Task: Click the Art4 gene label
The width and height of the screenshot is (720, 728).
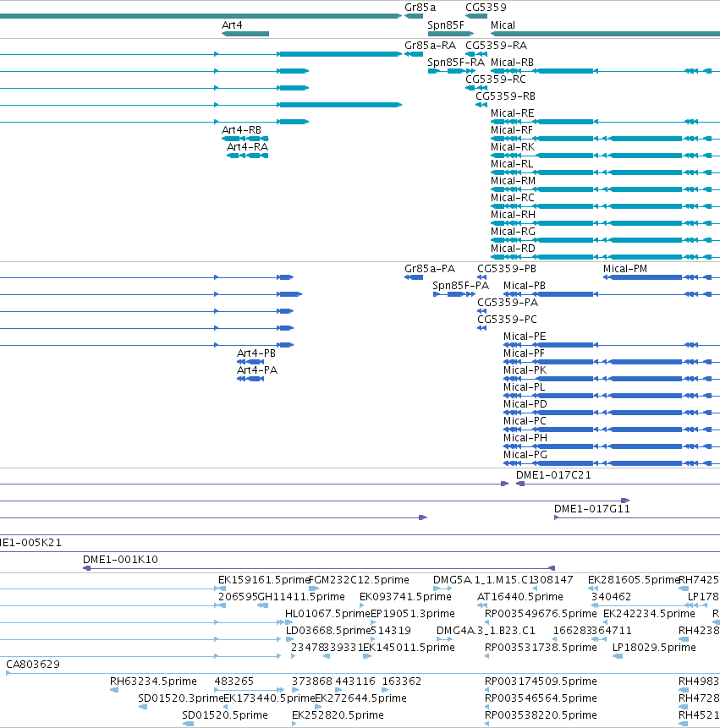Action: coord(232,25)
